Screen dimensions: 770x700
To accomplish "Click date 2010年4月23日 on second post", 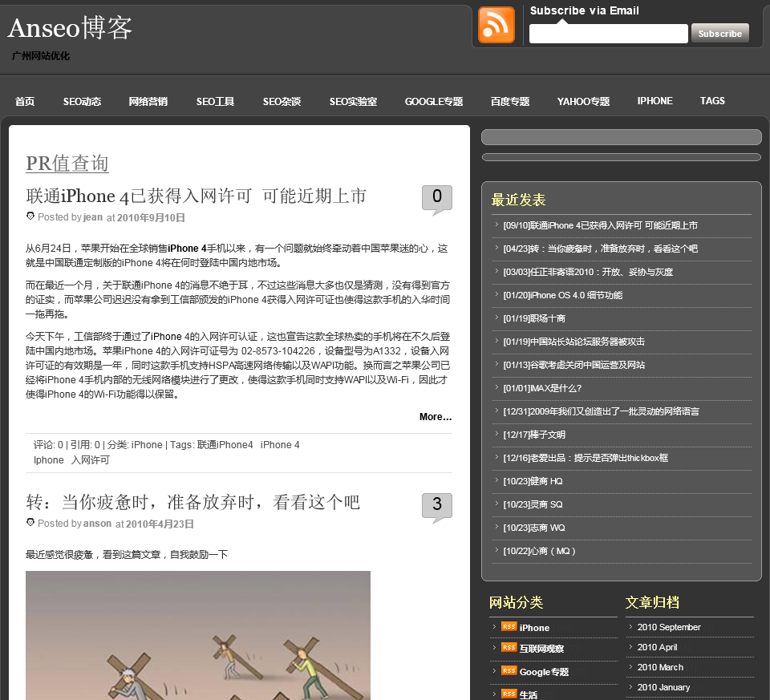I will (x=160, y=524).
